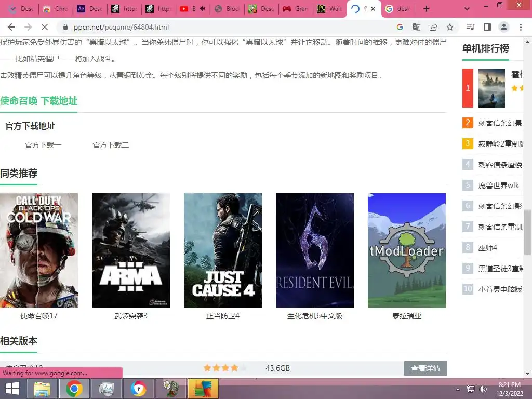Screen dimensions: 532x399
Task: Click the Google icon in address bar
Action: [400, 27]
